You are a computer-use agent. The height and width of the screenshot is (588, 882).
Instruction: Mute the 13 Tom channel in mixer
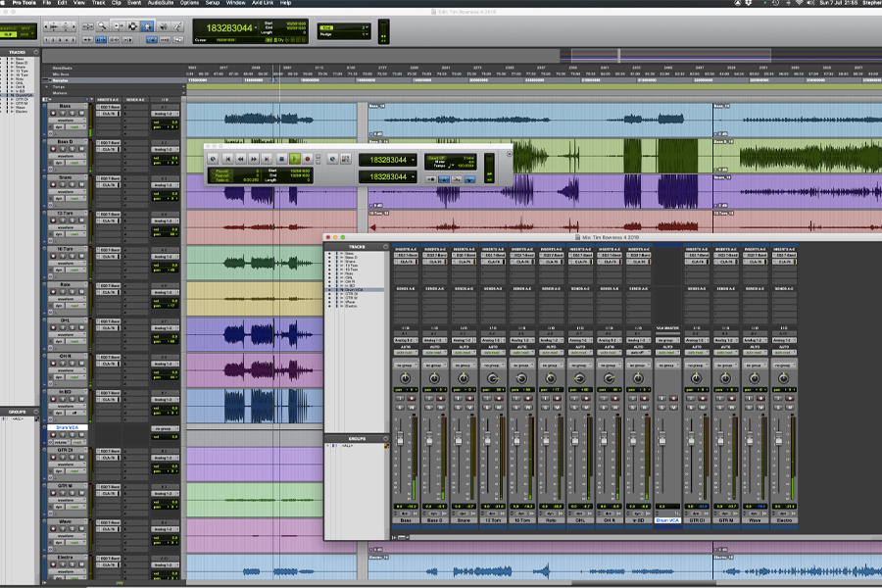pos(499,407)
